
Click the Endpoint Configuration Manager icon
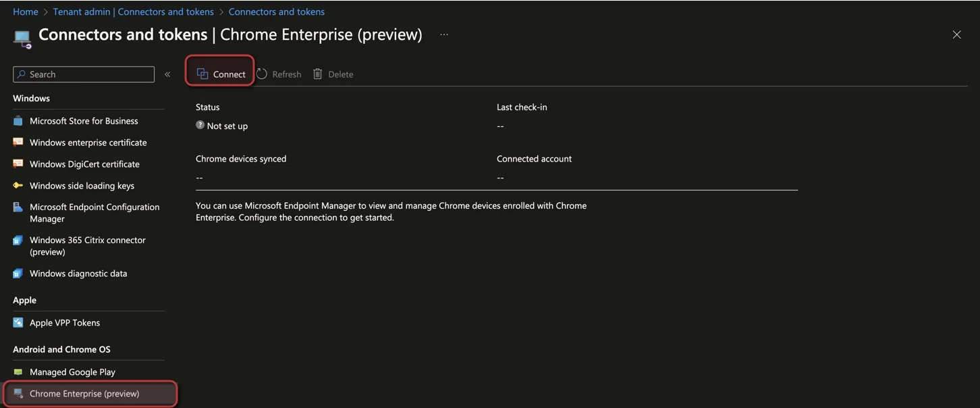pyautogui.click(x=18, y=207)
